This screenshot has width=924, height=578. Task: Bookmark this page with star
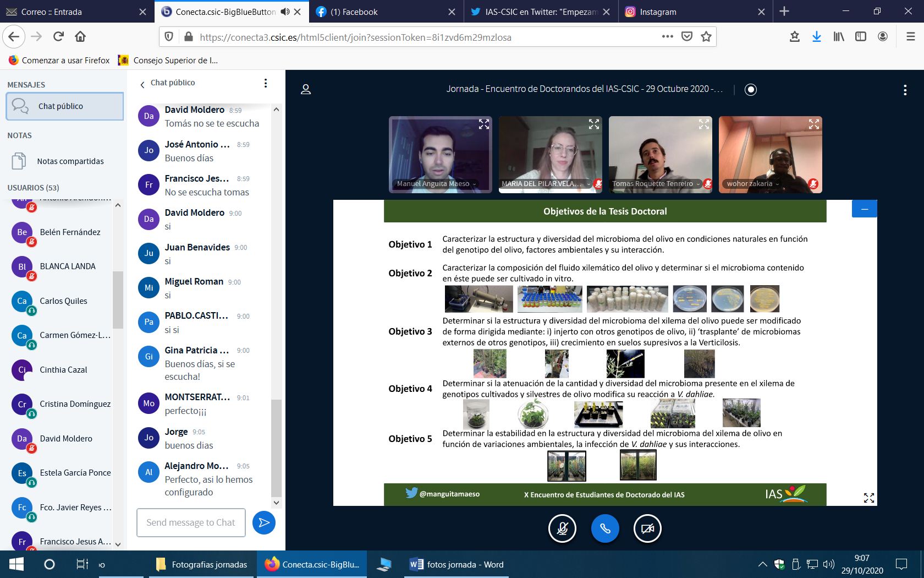tap(706, 37)
